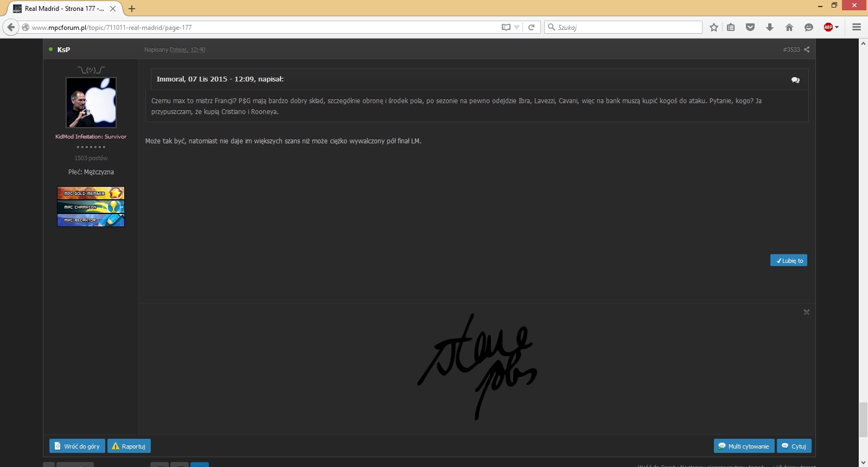Click the MPC Champion badge
This screenshot has width=868, height=467.
coord(91,207)
